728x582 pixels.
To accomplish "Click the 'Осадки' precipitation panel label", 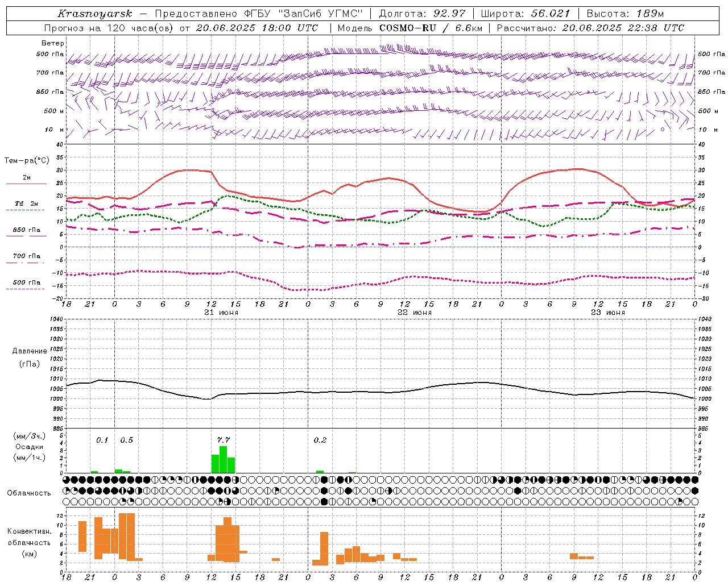I will point(30,447).
